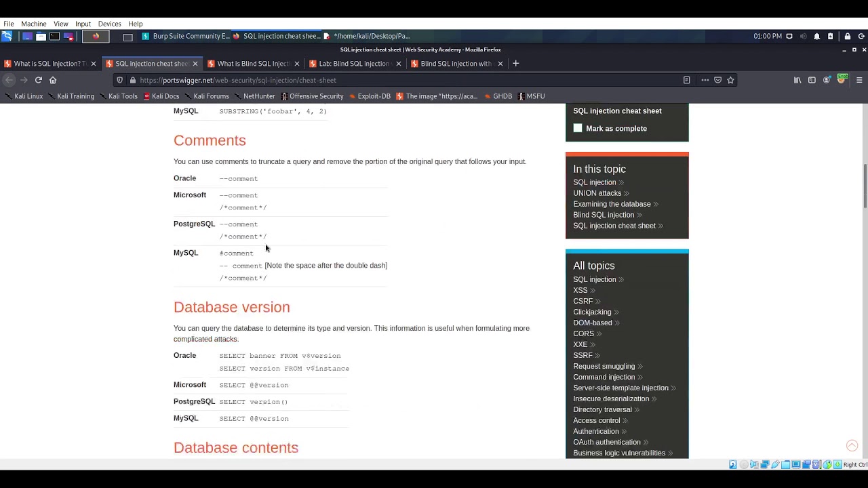Open the Kali applications menu icon

point(7,36)
